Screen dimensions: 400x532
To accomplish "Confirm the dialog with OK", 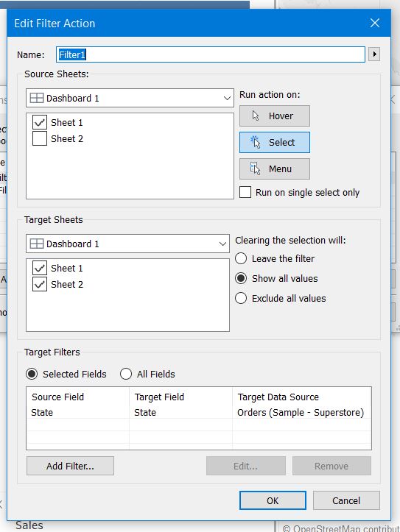I will pos(273,500).
